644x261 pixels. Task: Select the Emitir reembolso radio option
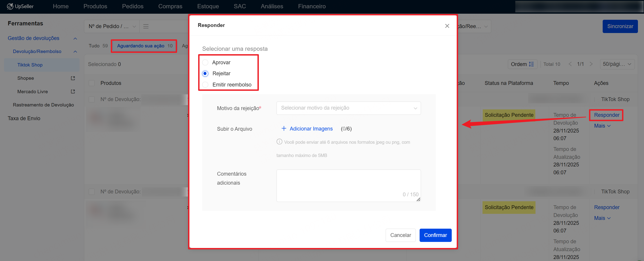[205, 85]
